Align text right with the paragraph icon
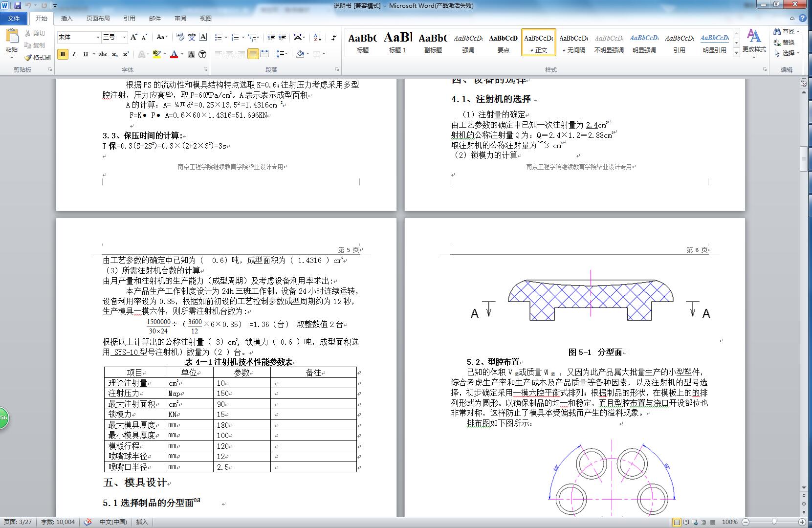812x528 pixels. [241, 54]
